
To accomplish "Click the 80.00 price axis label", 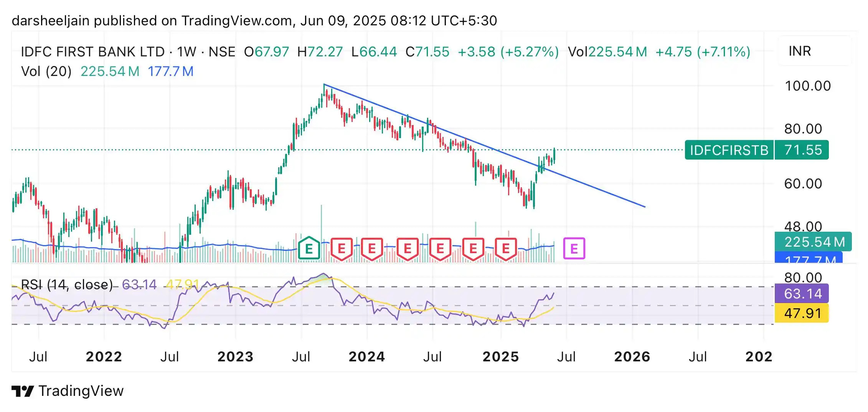I will (x=803, y=129).
